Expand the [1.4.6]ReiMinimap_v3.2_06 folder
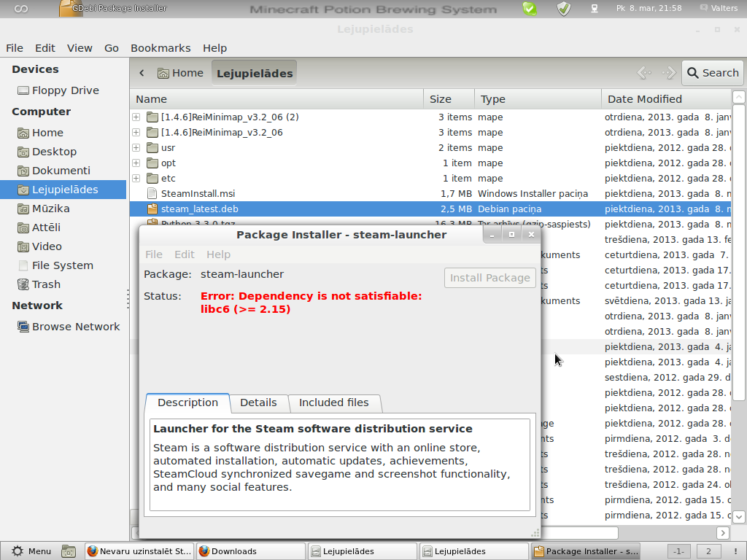 136,133
